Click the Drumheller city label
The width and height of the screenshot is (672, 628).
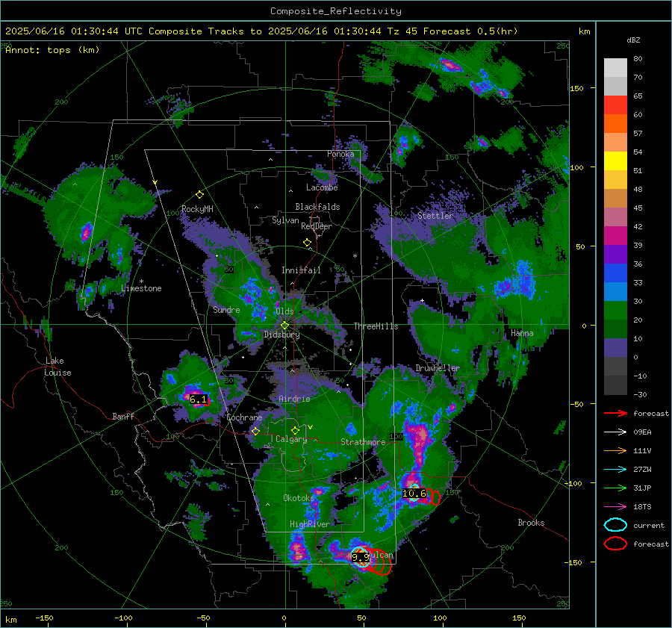[438, 368]
